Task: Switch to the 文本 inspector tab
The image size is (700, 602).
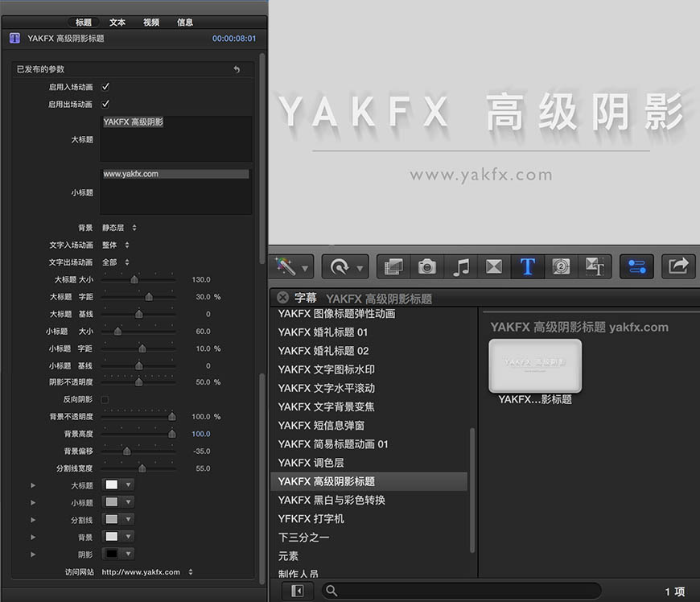Action: coord(117,23)
